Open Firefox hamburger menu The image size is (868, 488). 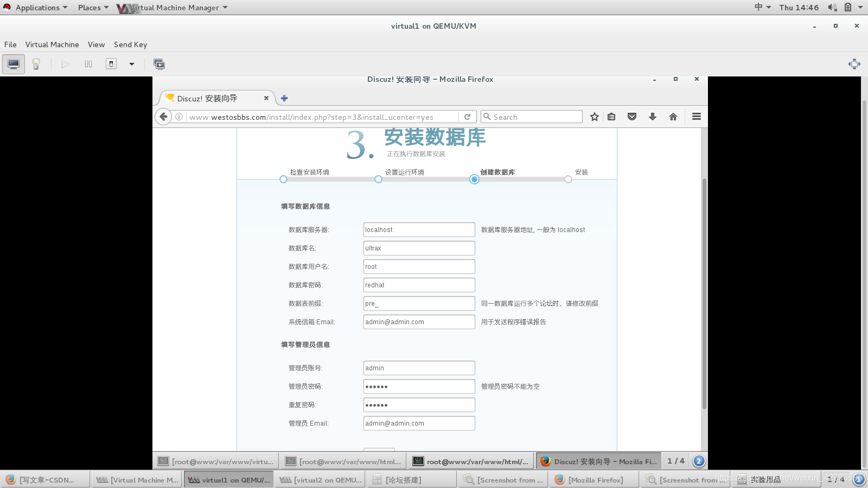point(697,117)
